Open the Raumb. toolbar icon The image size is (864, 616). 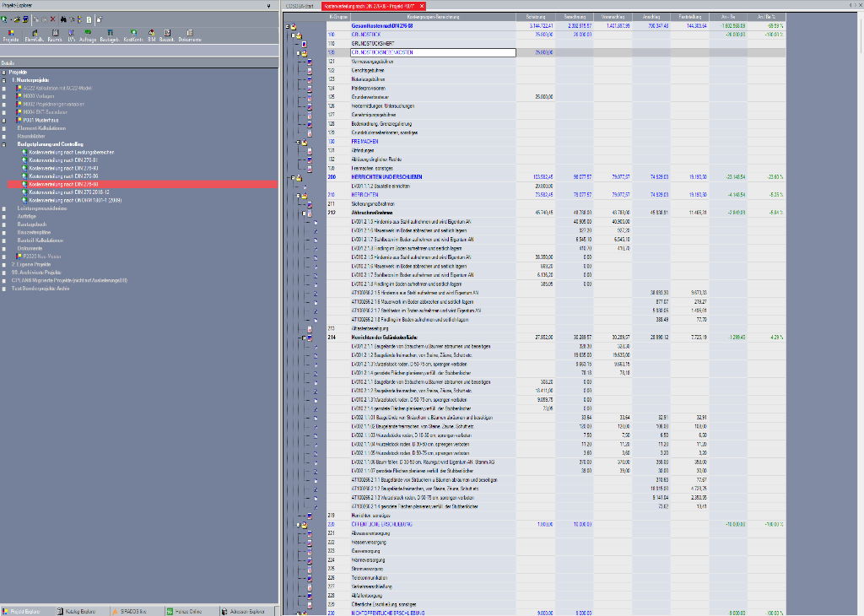[55, 35]
